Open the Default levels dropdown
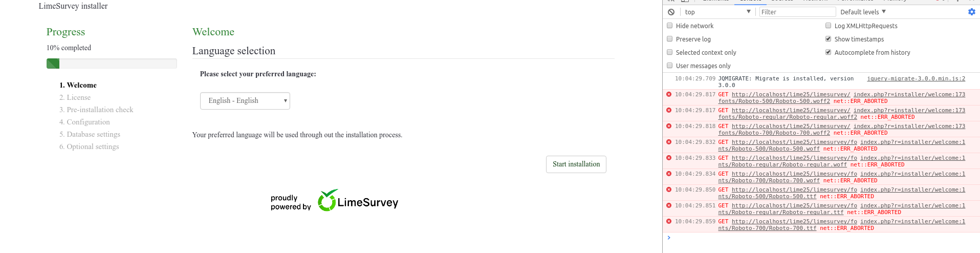The height and width of the screenshot is (253, 980). (x=863, y=12)
